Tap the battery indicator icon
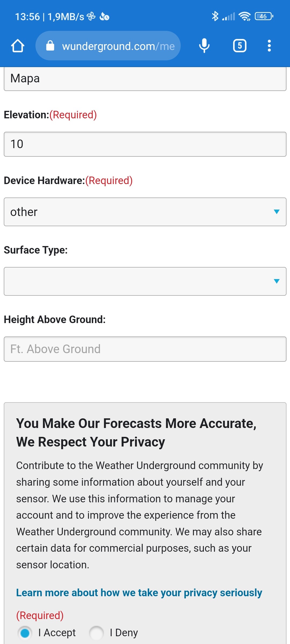Screen dimensions: 290x644 [x=264, y=16]
